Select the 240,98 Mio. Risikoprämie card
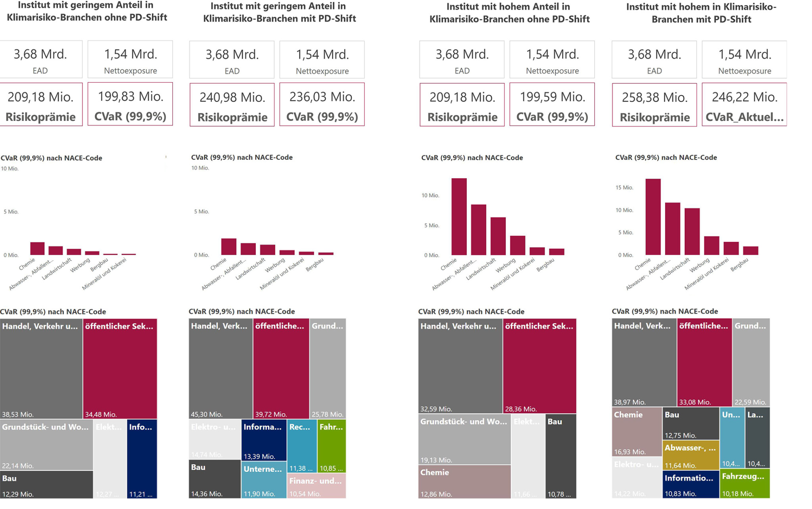812x509 pixels. coord(232,105)
